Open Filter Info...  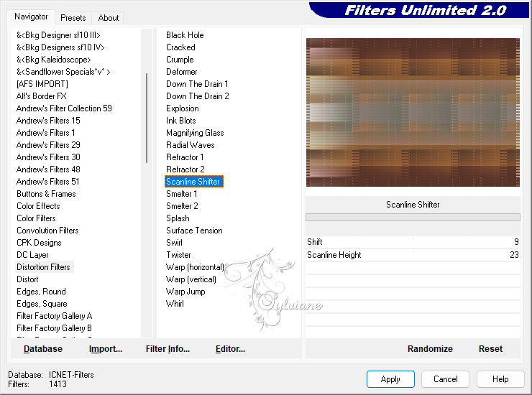click(x=168, y=349)
